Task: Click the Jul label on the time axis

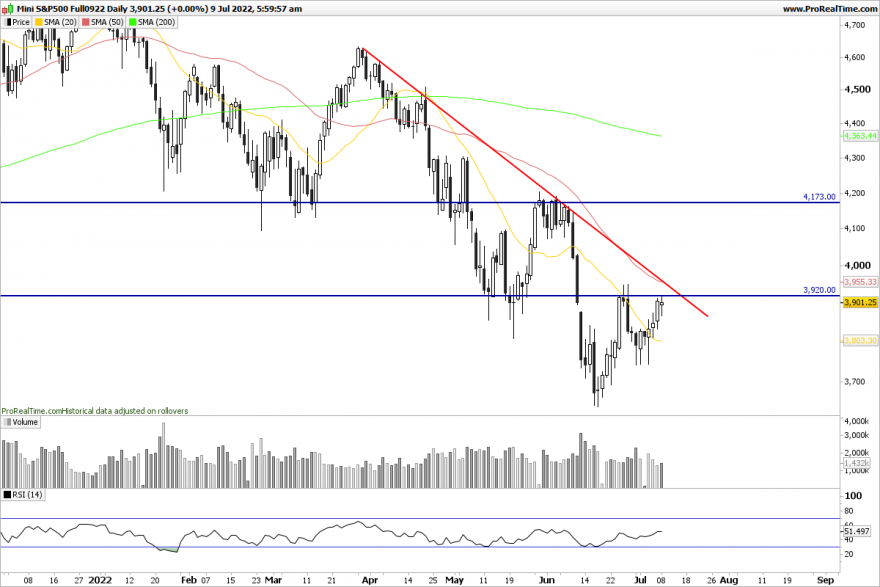Action: tap(640, 580)
